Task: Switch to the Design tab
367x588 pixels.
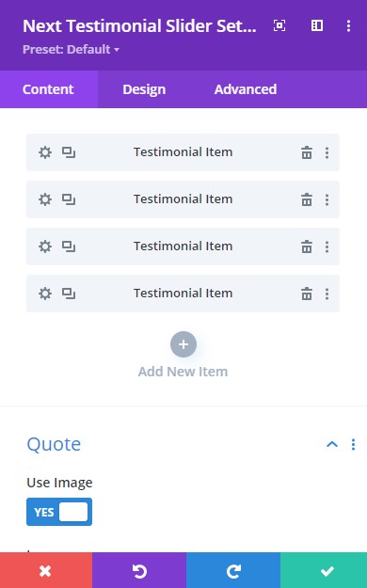Action: pos(144,89)
